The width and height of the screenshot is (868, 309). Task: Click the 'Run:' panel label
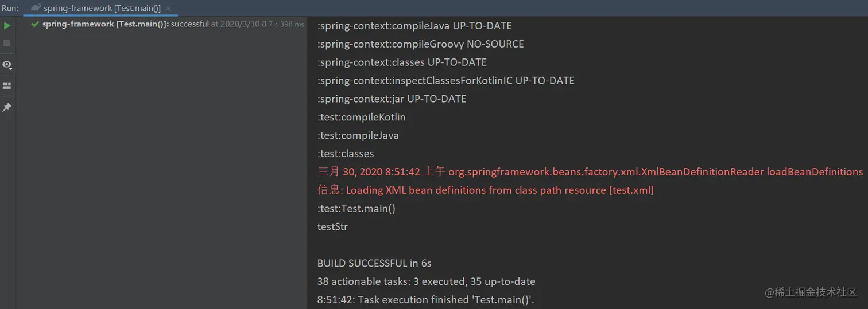[10, 8]
